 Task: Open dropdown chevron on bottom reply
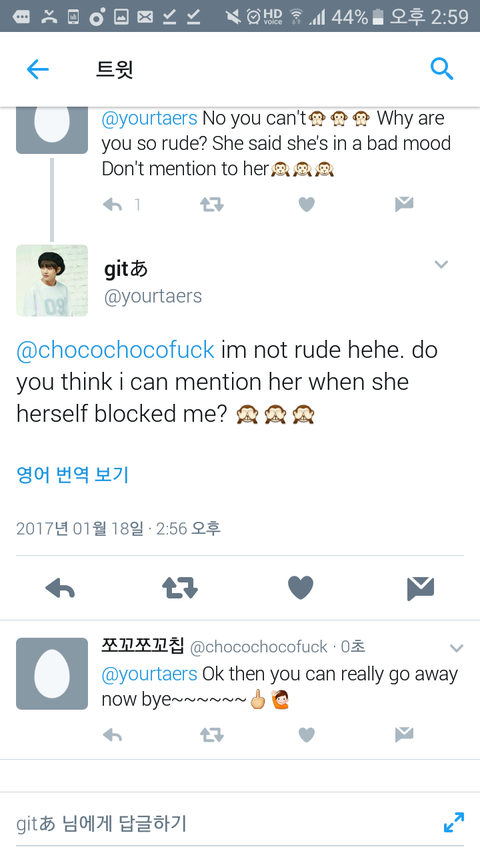[x=456, y=648]
